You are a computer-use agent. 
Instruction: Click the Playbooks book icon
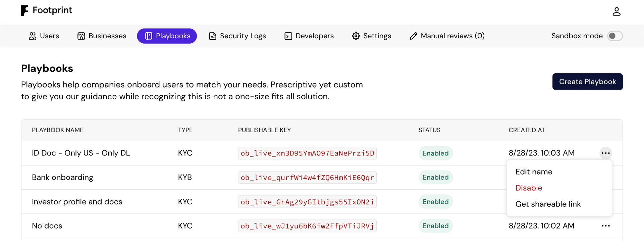149,36
